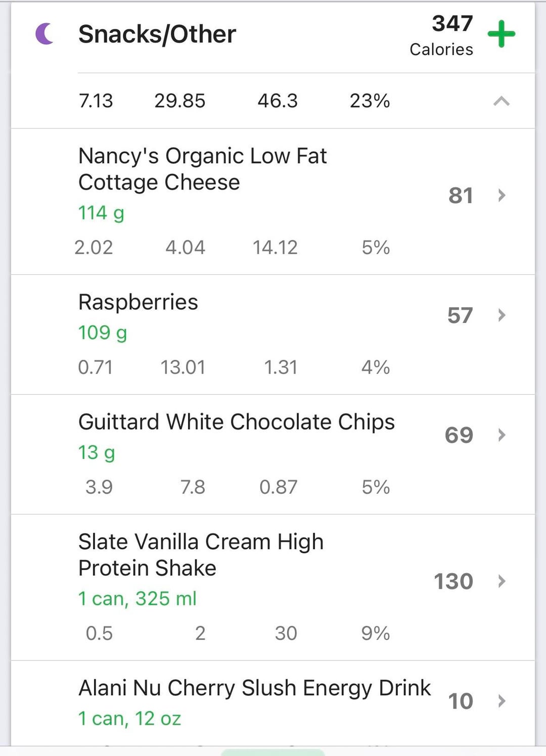Open Raspberries entry detail arrow
Viewport: 546px width, 756px height.
[502, 315]
